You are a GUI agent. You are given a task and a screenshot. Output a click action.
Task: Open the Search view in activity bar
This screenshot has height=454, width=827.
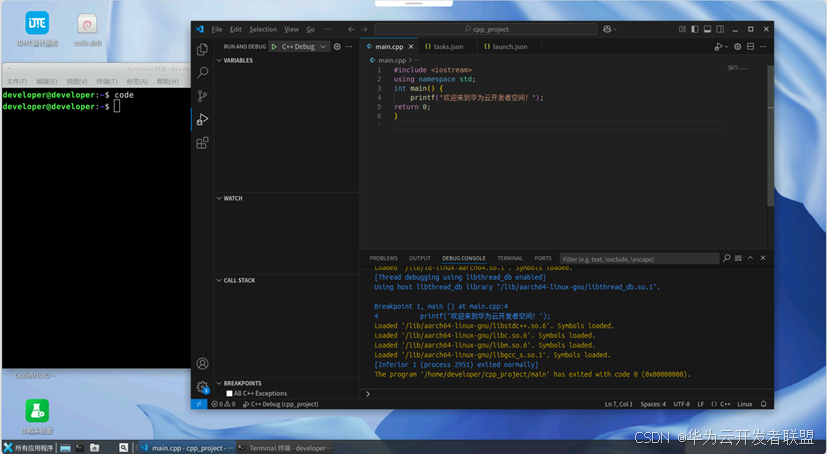[203, 72]
